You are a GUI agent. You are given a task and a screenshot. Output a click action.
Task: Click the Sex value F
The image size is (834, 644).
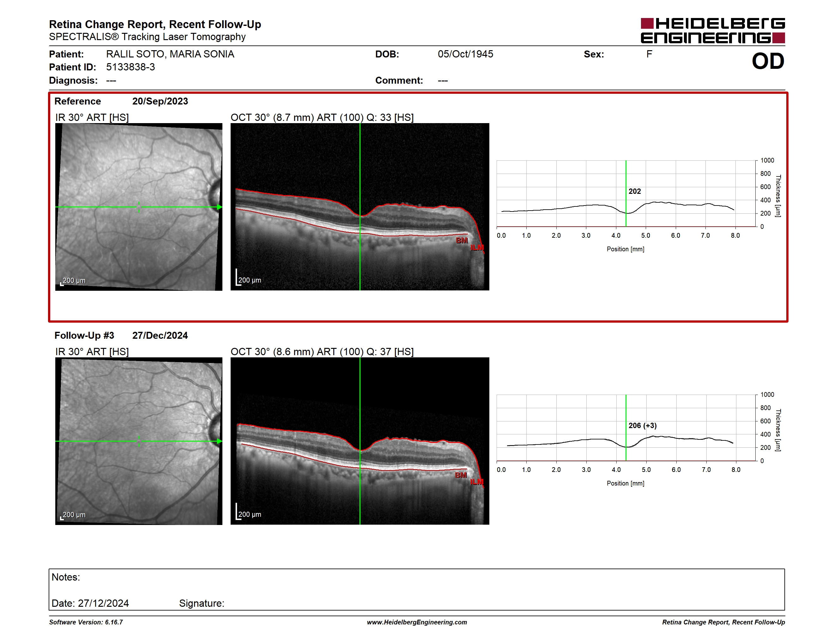[x=649, y=54]
